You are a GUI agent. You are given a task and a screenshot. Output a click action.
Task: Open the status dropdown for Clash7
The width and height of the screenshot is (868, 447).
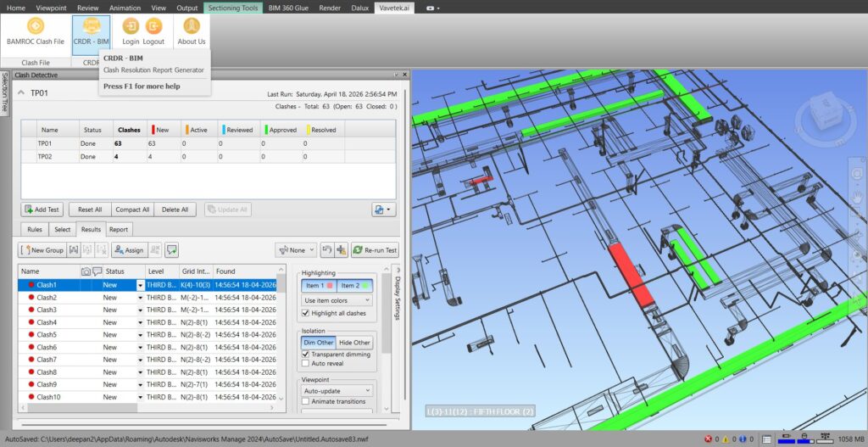coord(140,360)
